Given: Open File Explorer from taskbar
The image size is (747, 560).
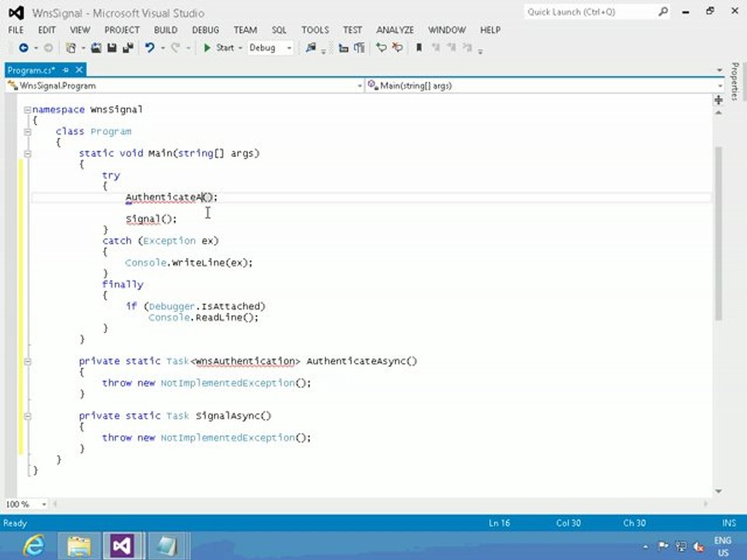Looking at the screenshot, I should click(79, 546).
